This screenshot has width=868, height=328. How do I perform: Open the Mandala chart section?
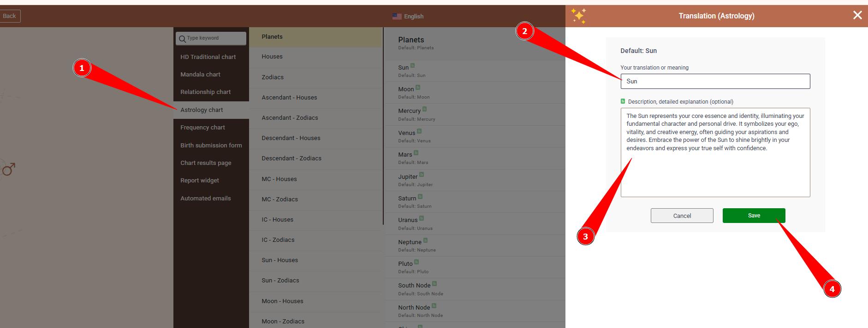[200, 74]
